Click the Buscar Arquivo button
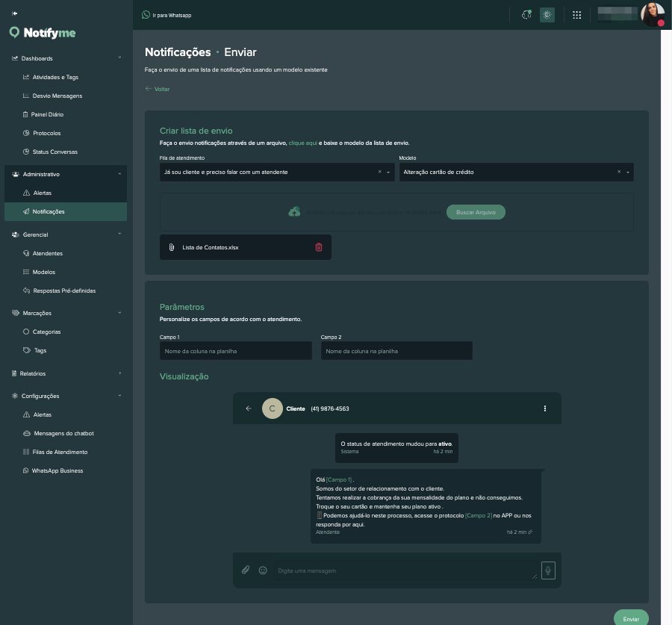This screenshot has height=625, width=672. coord(476,211)
